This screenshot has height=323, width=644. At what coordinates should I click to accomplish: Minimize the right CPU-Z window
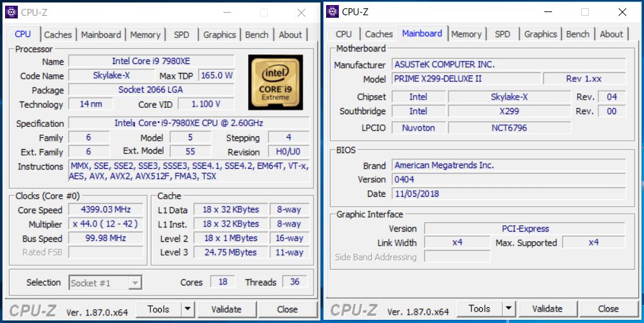[x=548, y=12]
